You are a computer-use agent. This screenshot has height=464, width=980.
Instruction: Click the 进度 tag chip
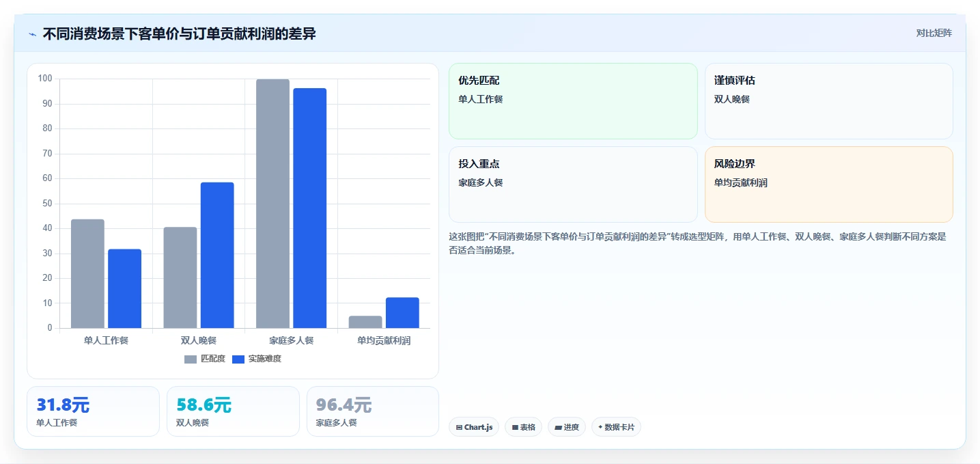(567, 427)
